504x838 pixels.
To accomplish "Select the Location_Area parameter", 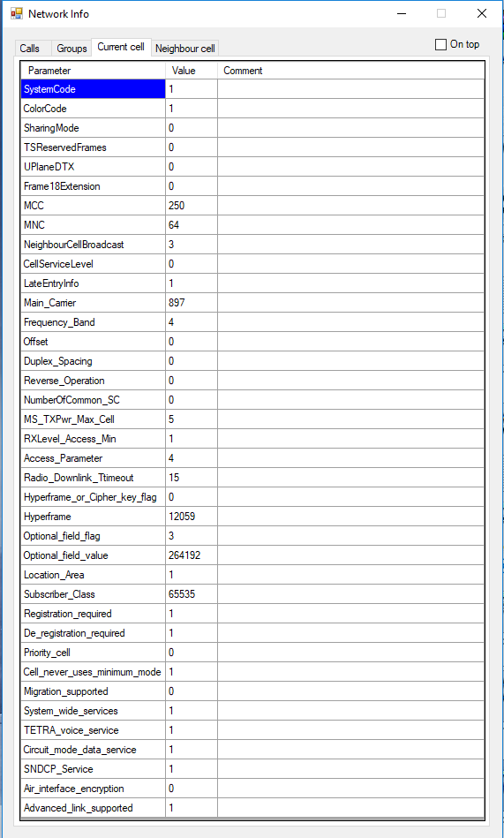I will [93, 575].
